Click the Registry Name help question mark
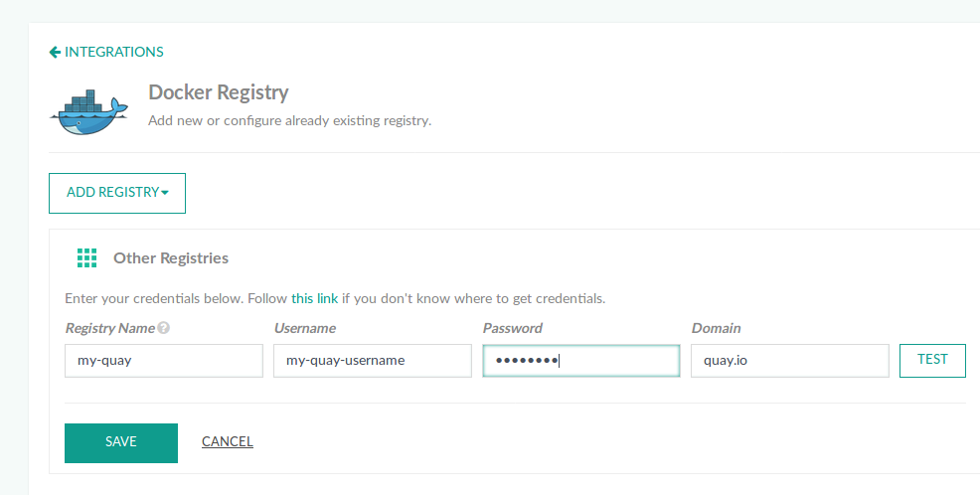This screenshot has height=495, width=980. coord(163,328)
